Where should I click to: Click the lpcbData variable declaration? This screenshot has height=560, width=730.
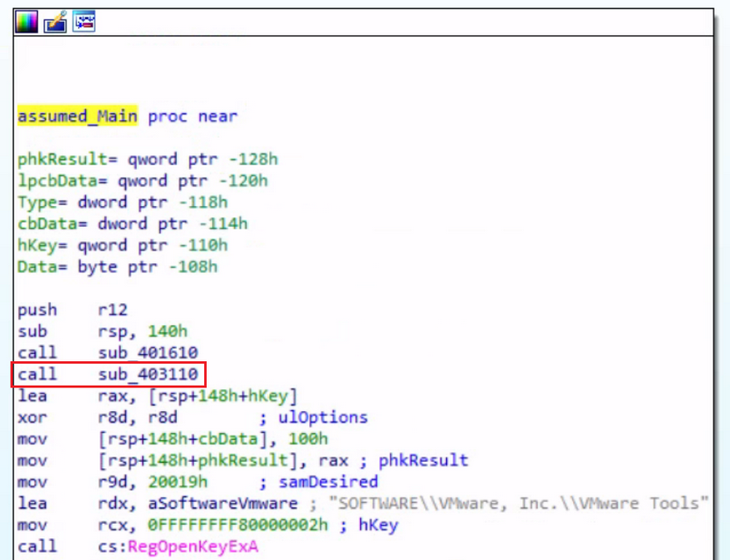[143, 181]
